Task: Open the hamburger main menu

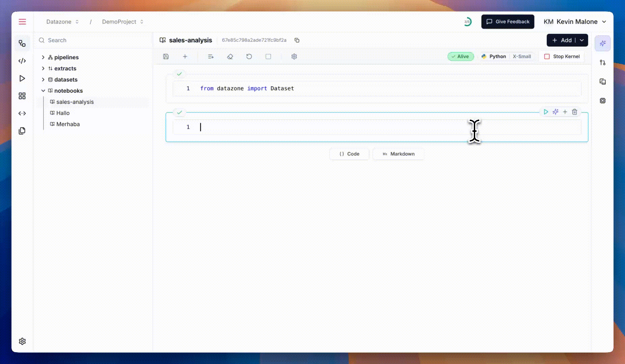Action: tap(22, 22)
